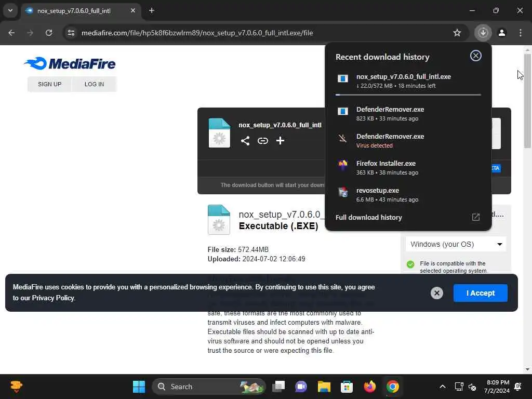Click the page vertical scrollbar thumb
532x399 pixels.
527,100
